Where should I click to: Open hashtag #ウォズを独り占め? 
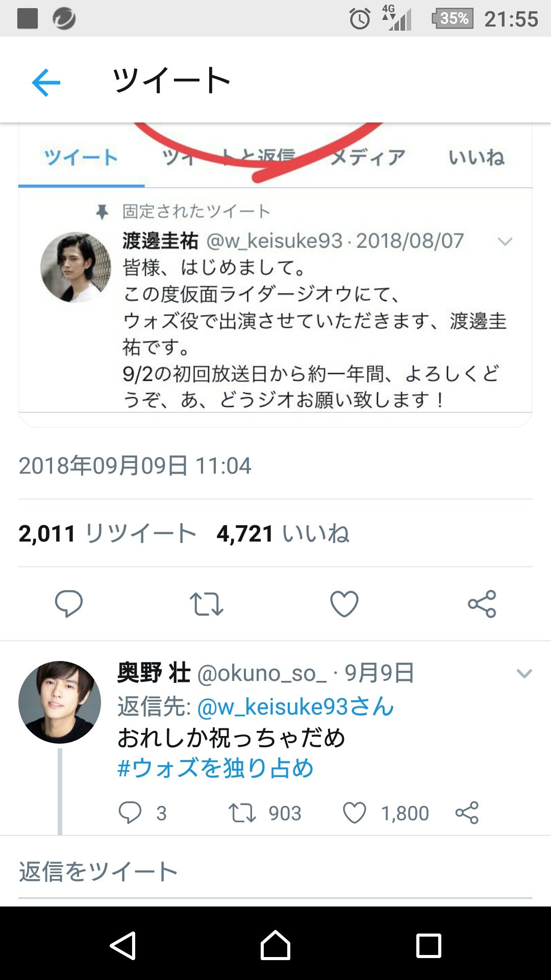(x=215, y=768)
